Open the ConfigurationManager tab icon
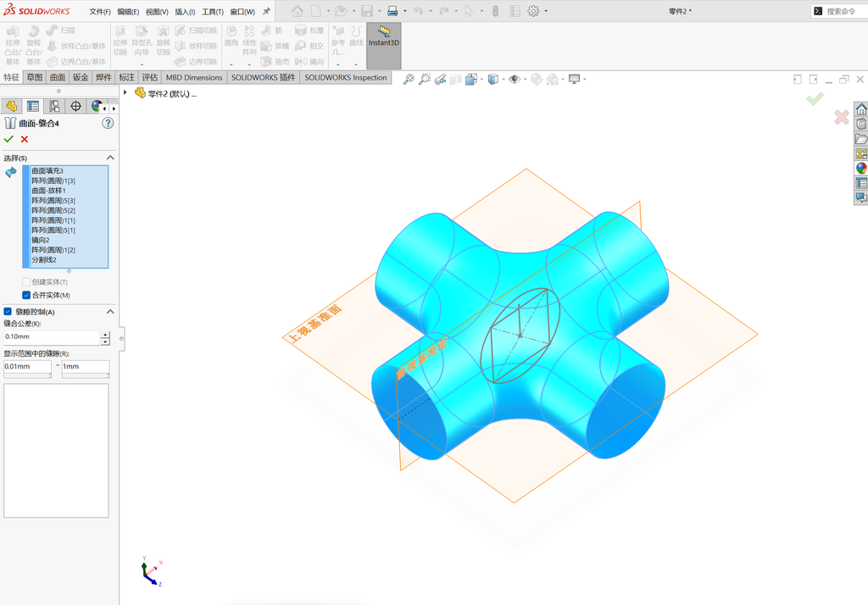The width and height of the screenshot is (868, 605). pos(54,106)
